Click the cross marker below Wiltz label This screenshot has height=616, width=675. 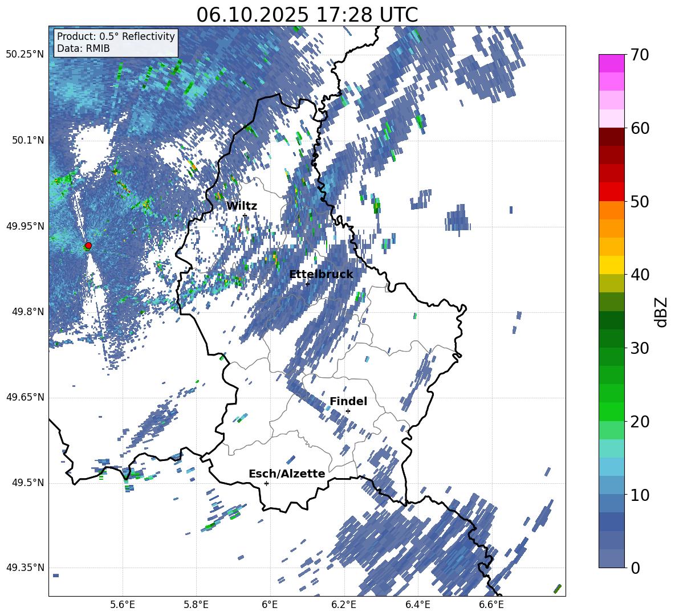245,215
